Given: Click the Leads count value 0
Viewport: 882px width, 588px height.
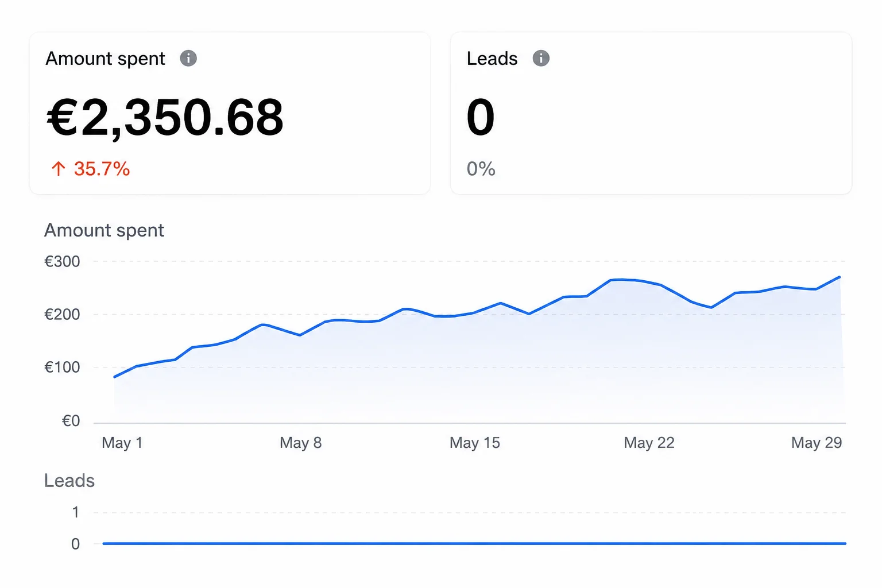Looking at the screenshot, I should (x=481, y=118).
